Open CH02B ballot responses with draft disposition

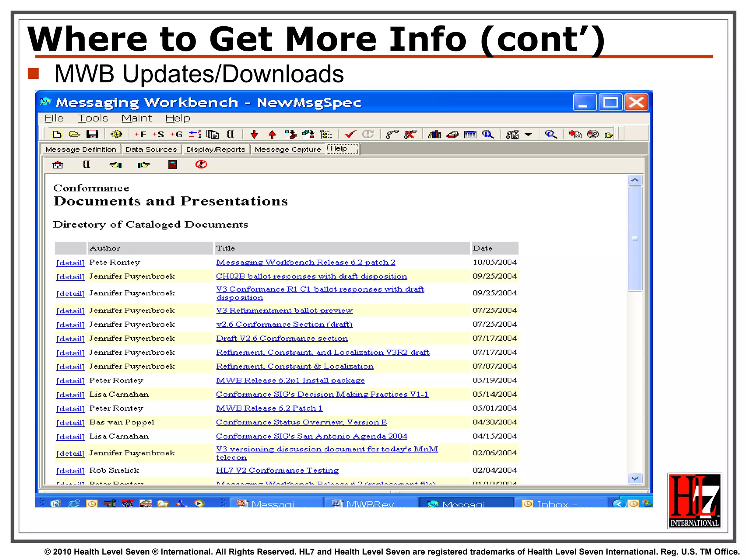click(x=311, y=276)
